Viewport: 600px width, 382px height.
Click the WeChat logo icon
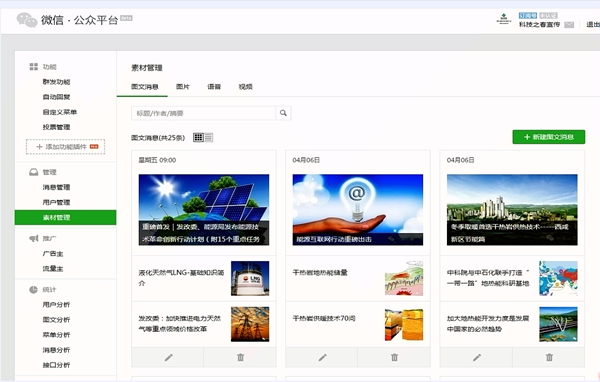[27, 20]
